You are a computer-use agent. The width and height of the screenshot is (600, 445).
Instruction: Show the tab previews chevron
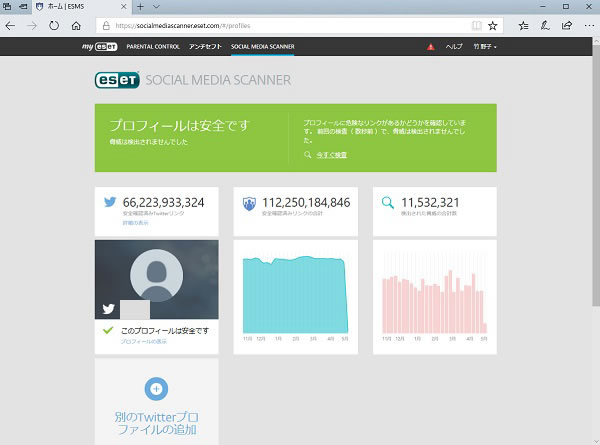click(x=156, y=7)
